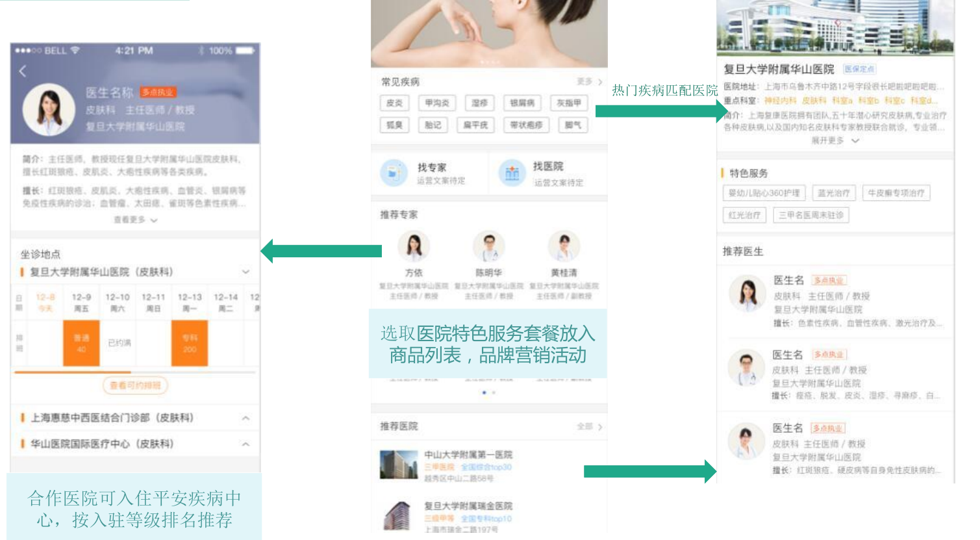Open 更多 link beside 常见疾病

(x=589, y=82)
